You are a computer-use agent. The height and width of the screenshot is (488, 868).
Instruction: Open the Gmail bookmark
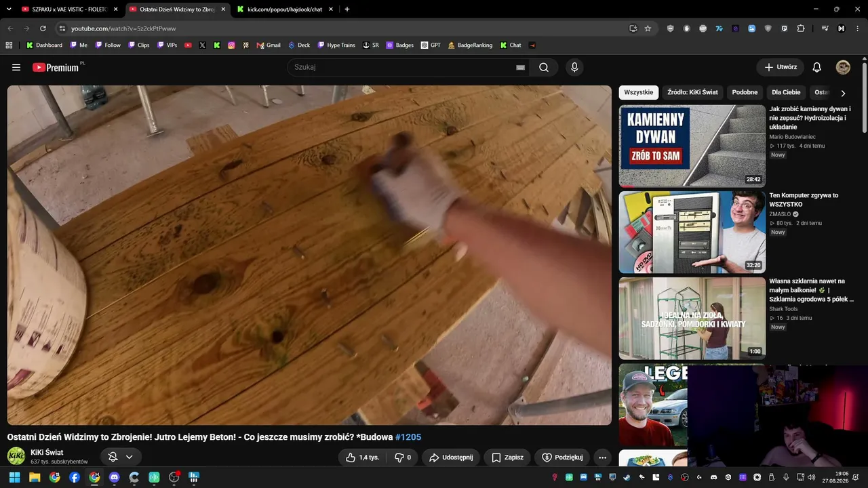click(x=269, y=45)
